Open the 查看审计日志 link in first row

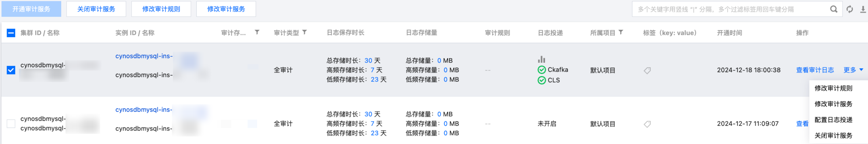click(815, 70)
